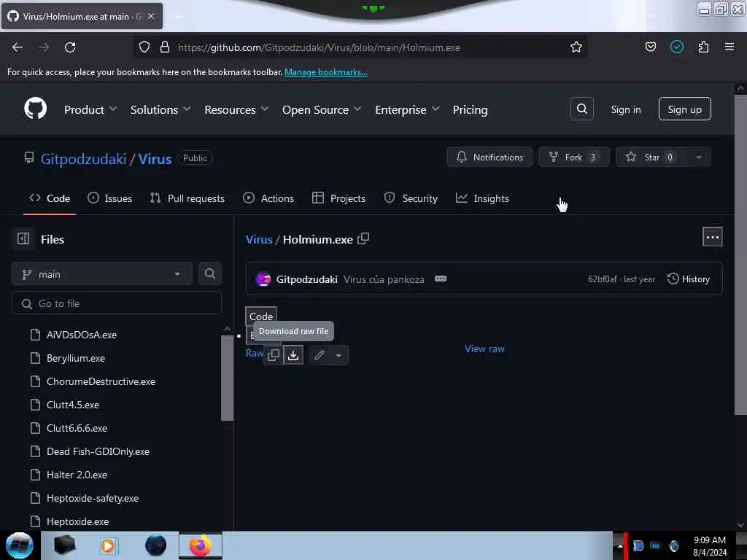Open Windows Start orb
The image size is (747, 560).
[x=20, y=545]
